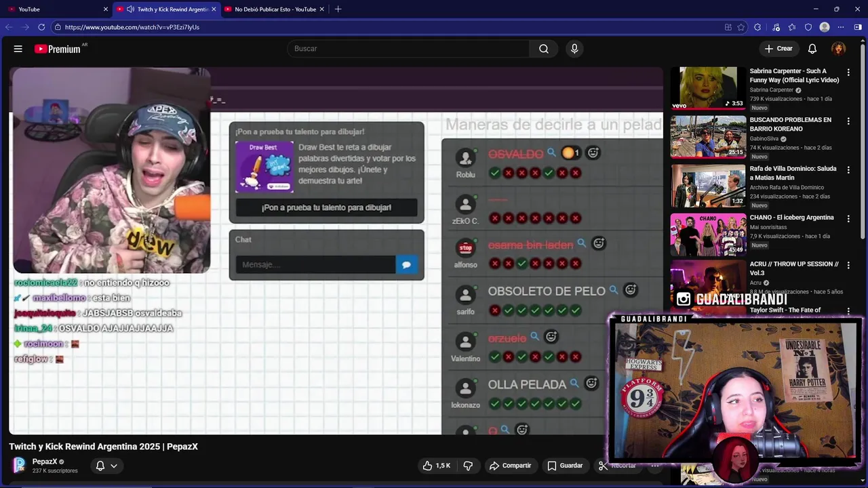The height and width of the screenshot is (488, 868).
Task: Open browser profile avatar
Action: (825, 27)
